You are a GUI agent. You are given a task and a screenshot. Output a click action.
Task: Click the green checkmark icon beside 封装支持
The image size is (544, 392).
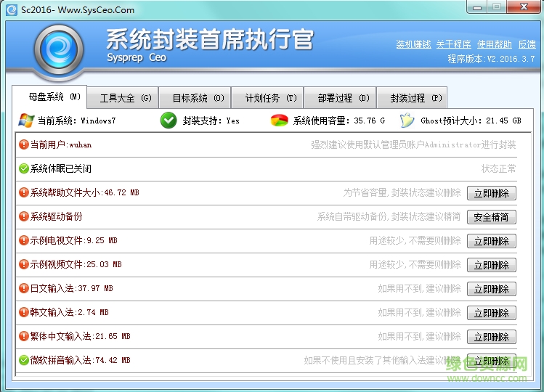point(169,121)
